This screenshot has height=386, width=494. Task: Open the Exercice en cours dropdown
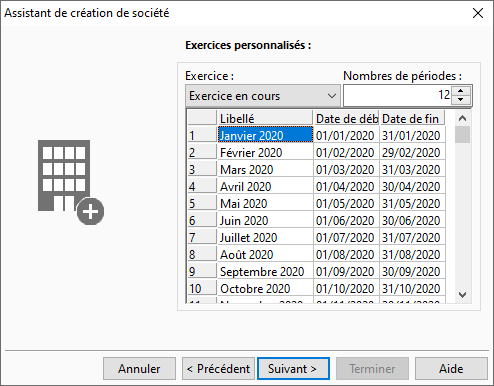(263, 96)
